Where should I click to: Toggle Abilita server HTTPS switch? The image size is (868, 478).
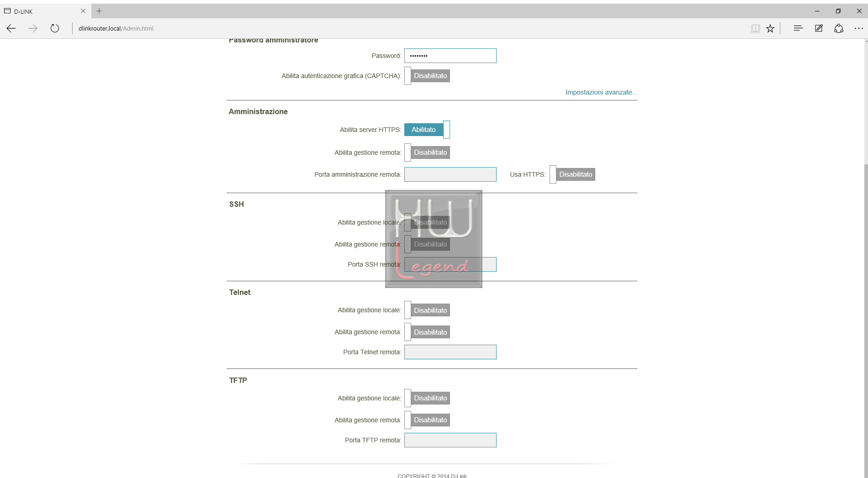(x=427, y=130)
